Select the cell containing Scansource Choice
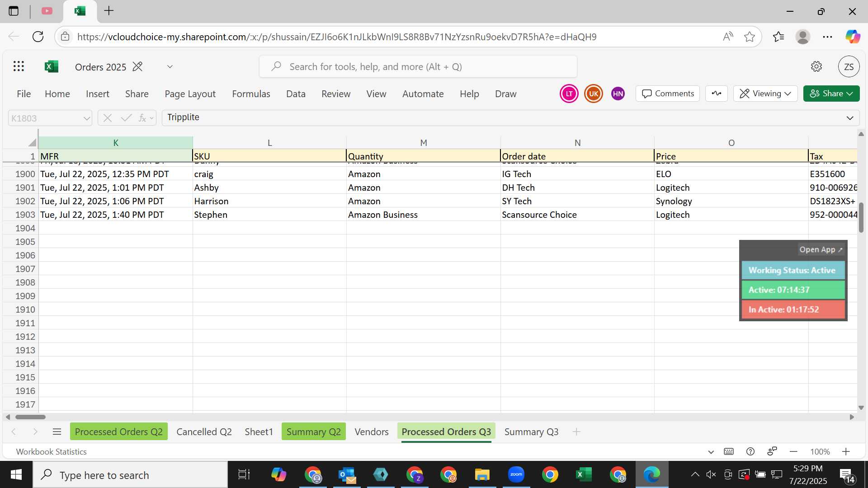Screen dimensions: 868x488 pos(577,215)
